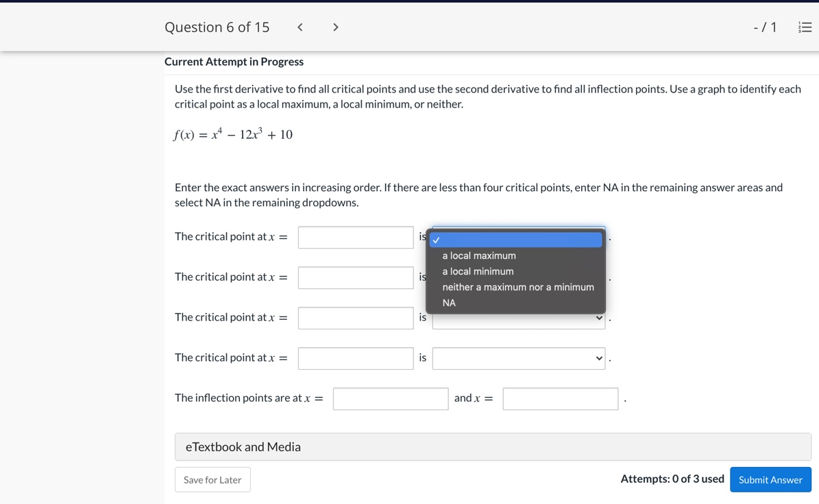Expand the eTextbook and Media section
Viewport: 819px width, 504px height.
[x=243, y=446]
